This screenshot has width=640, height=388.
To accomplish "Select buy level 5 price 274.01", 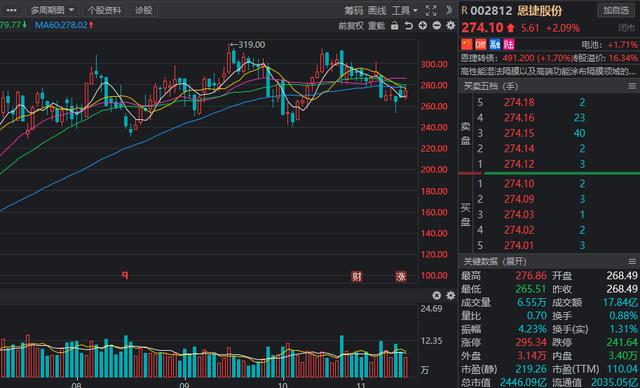I will point(519,246).
